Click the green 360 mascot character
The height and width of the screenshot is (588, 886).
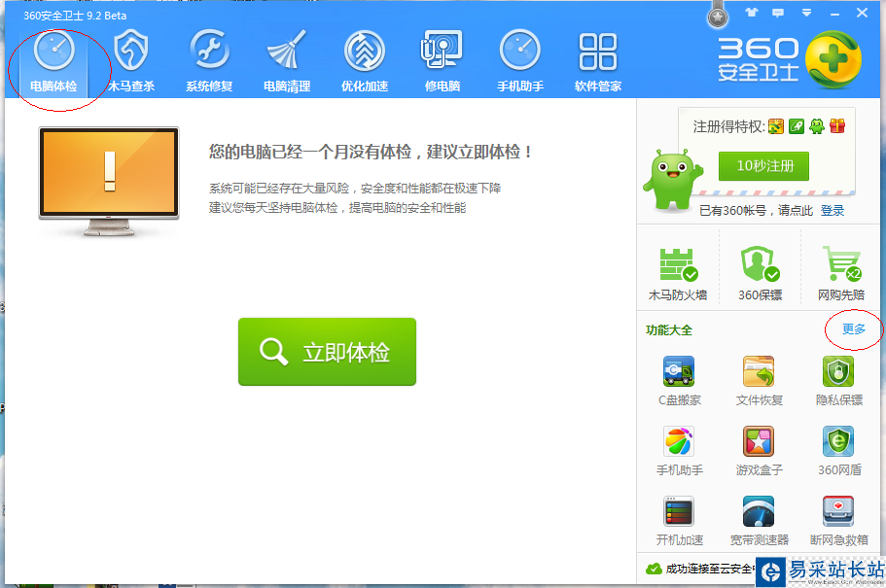(x=672, y=180)
